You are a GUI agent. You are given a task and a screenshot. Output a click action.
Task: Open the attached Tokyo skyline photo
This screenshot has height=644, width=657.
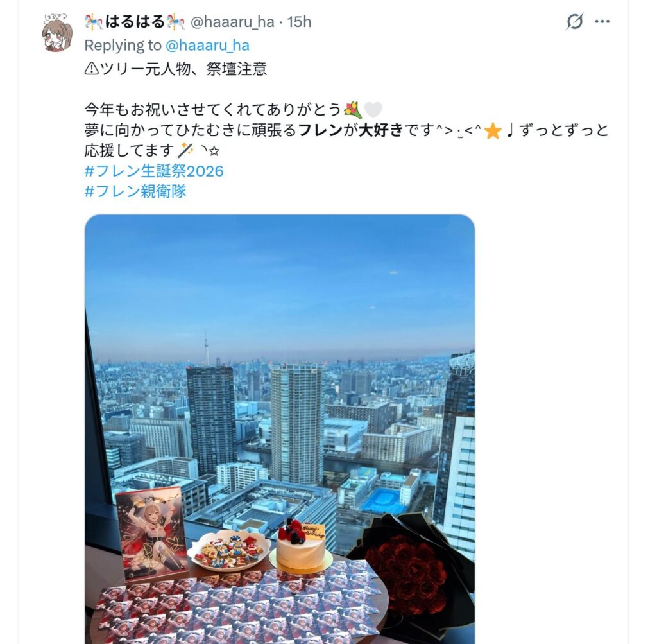coord(280,429)
